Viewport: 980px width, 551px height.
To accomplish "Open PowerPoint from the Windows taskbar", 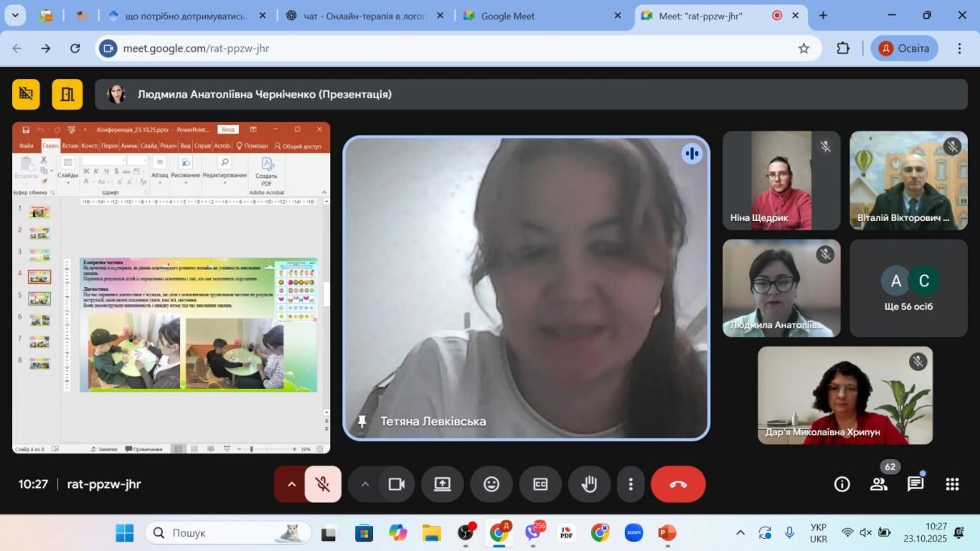I will [667, 533].
